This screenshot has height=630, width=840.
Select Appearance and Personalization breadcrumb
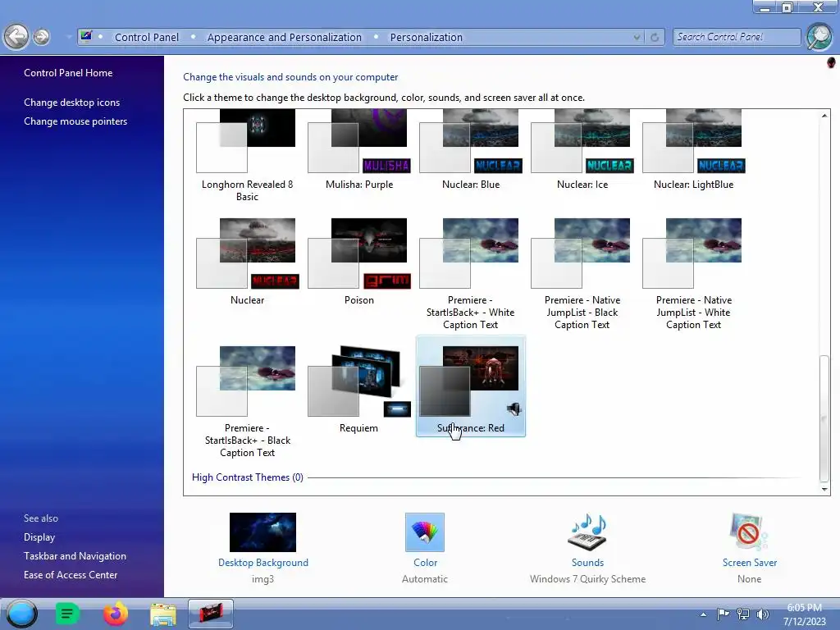tap(285, 37)
